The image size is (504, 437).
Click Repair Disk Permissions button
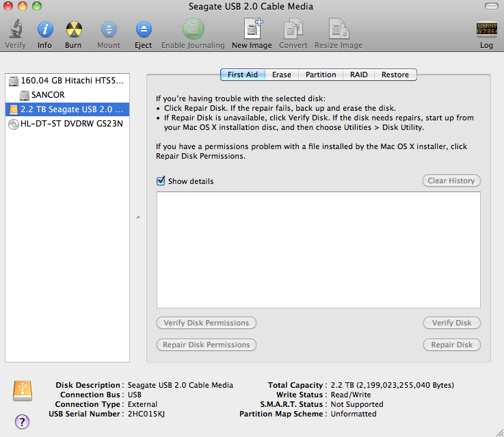pyautogui.click(x=207, y=345)
